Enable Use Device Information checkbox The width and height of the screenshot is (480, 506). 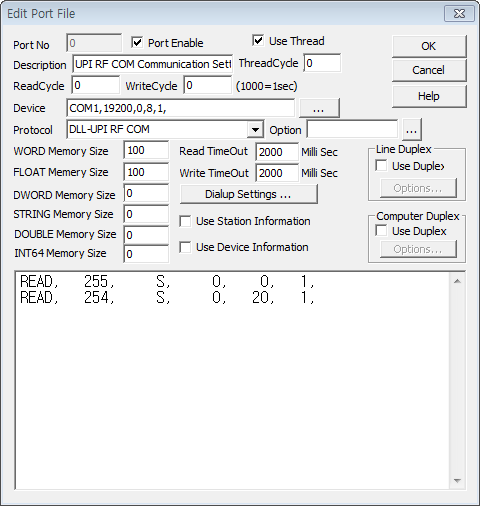coord(185,247)
